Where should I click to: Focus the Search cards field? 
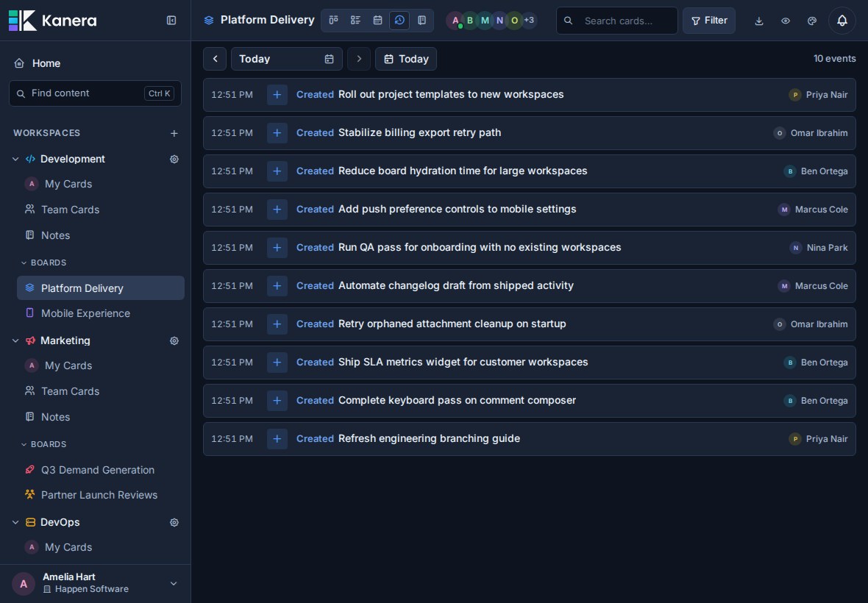tap(616, 21)
